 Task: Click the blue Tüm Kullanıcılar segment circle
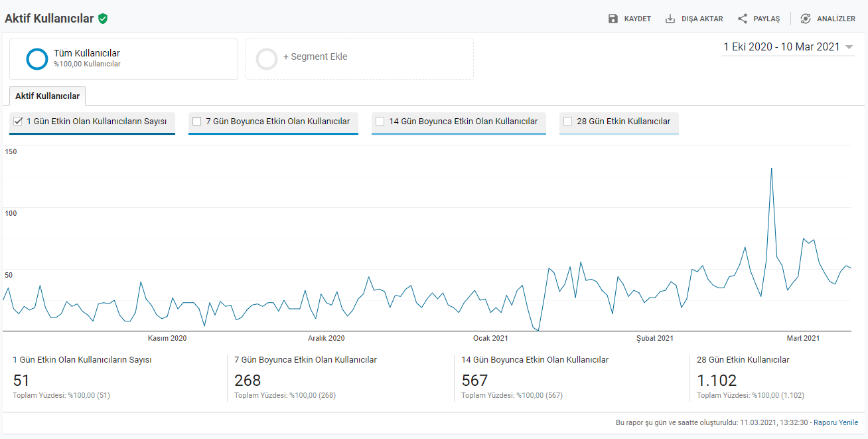coord(37,59)
